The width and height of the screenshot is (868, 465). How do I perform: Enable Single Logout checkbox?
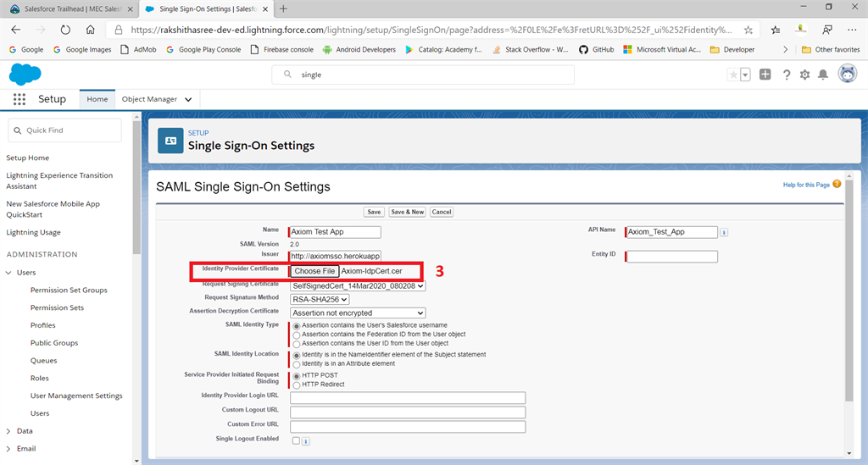click(296, 440)
